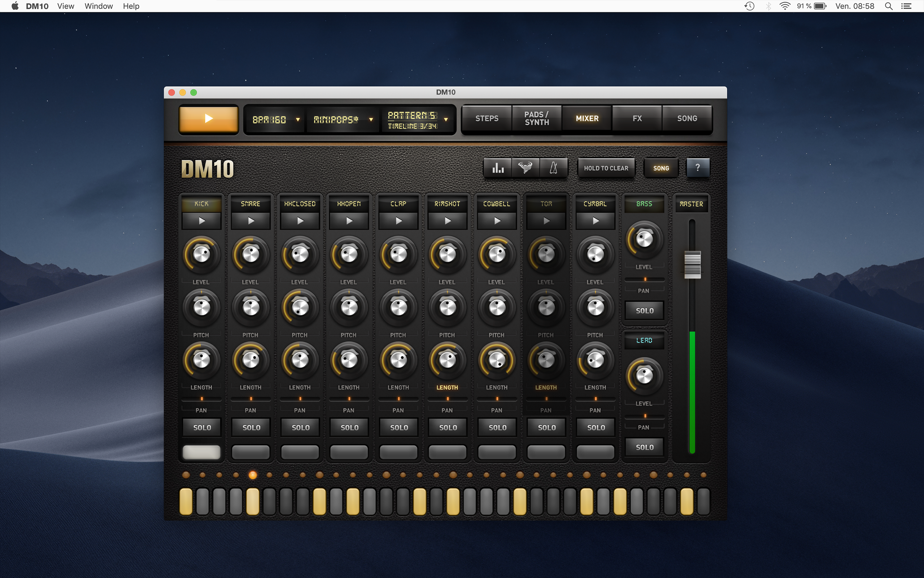The width and height of the screenshot is (924, 578).
Task: Select the LEAD channel name label
Action: click(x=644, y=340)
